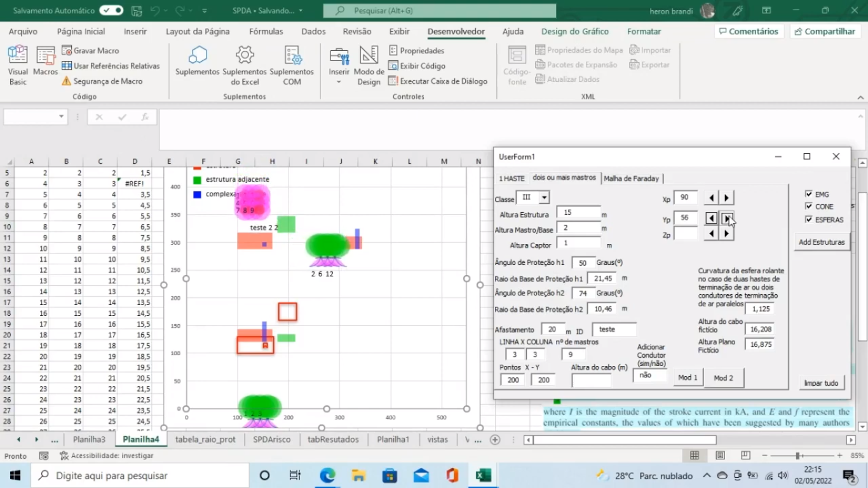This screenshot has width=868, height=488.
Task: Toggle the CONE checkbox
Action: (809, 207)
